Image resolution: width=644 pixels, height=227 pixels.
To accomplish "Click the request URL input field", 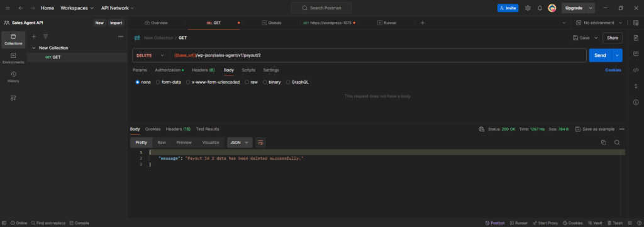I will (x=378, y=55).
